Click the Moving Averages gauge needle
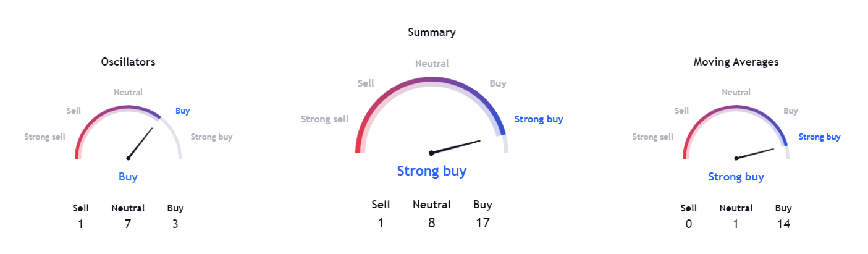868x254 pixels. (x=754, y=153)
